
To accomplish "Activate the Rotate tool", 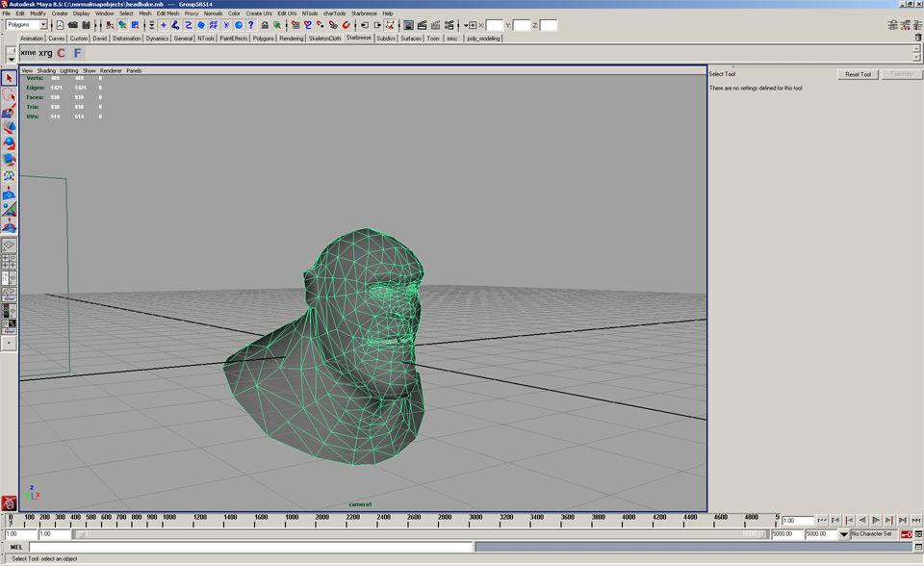I will pos(9,142).
